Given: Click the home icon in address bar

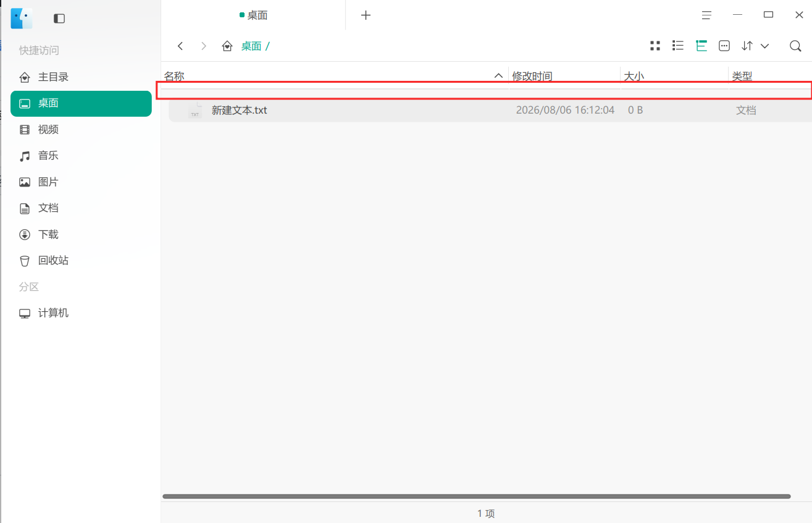Looking at the screenshot, I should tap(227, 46).
